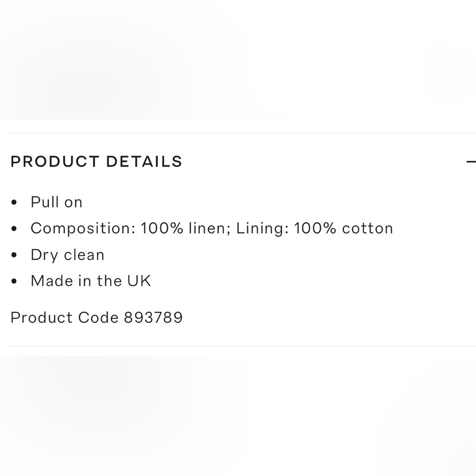
Task: Collapse Product Details with the minus icon
Action: pyautogui.click(x=471, y=162)
